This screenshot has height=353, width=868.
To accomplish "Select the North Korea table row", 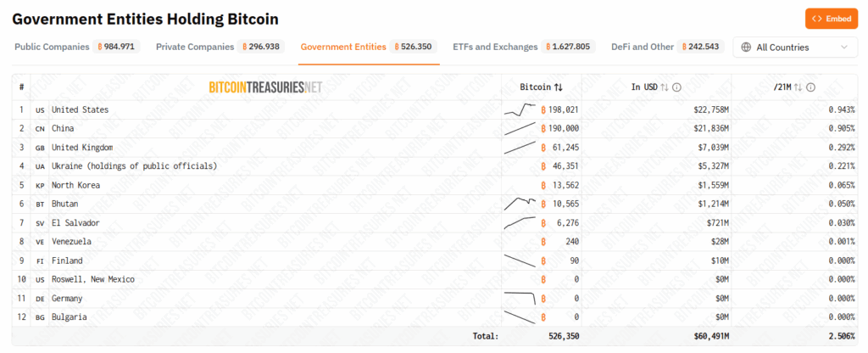I will point(435,185).
